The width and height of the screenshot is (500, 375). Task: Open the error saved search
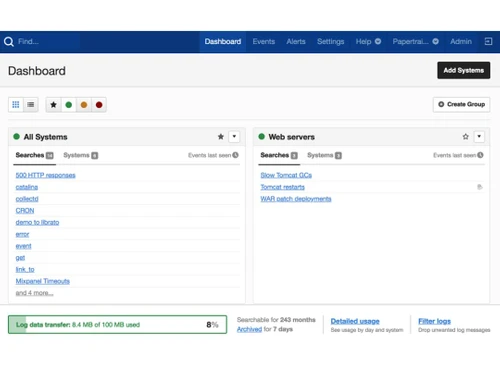[x=22, y=234]
